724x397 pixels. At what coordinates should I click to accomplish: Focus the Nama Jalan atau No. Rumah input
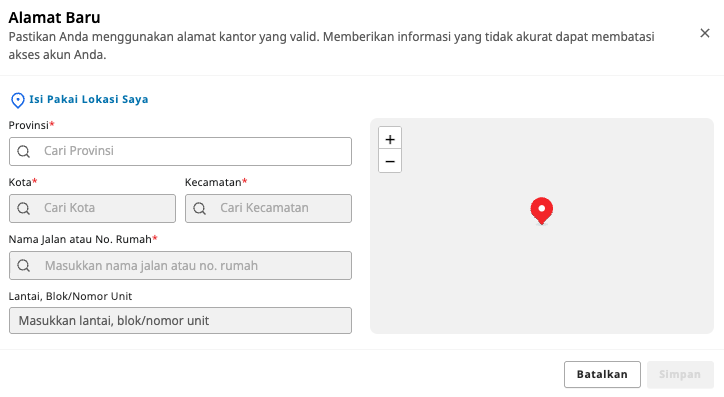[x=180, y=265]
